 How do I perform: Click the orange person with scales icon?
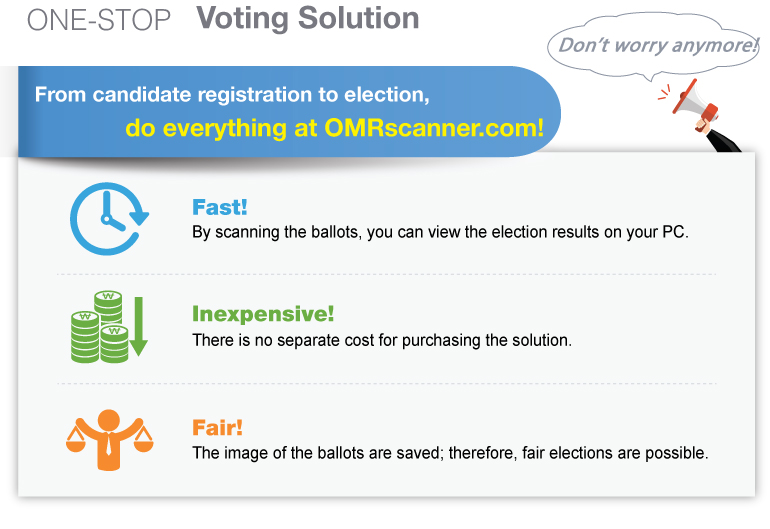tap(107, 438)
